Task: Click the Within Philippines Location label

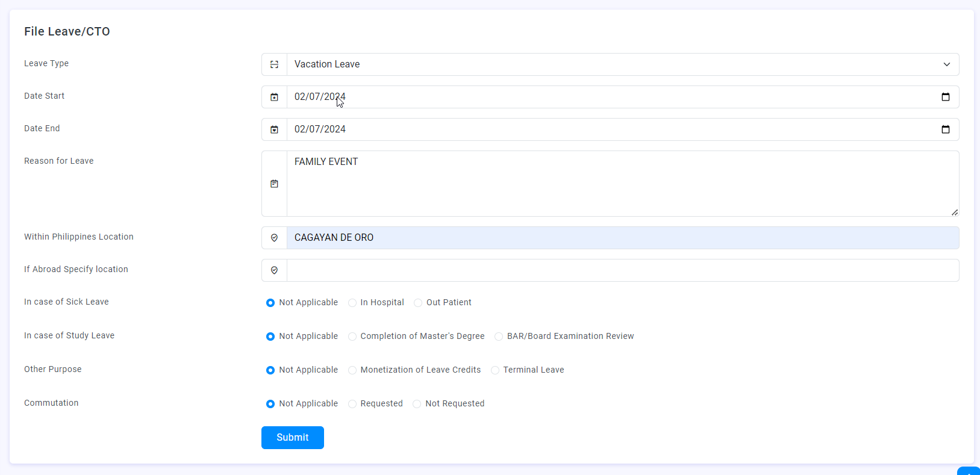Action: (x=79, y=237)
